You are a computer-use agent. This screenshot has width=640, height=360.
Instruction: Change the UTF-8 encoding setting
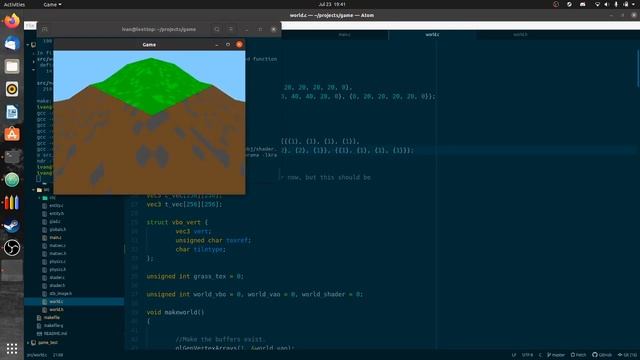click(527, 355)
